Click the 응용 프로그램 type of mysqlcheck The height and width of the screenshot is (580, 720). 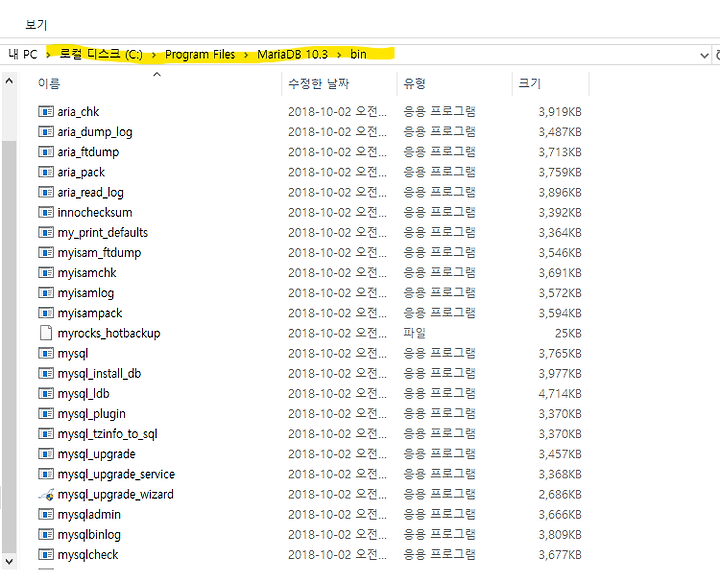pos(439,554)
